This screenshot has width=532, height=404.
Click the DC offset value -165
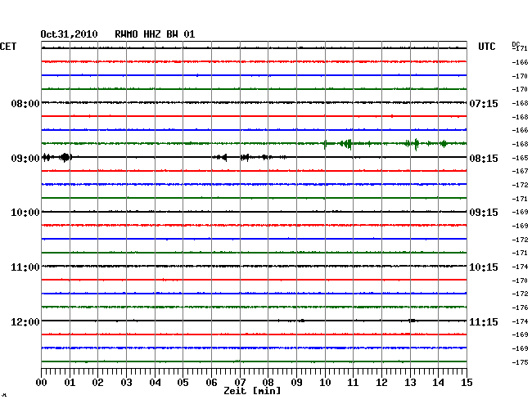coord(520,158)
